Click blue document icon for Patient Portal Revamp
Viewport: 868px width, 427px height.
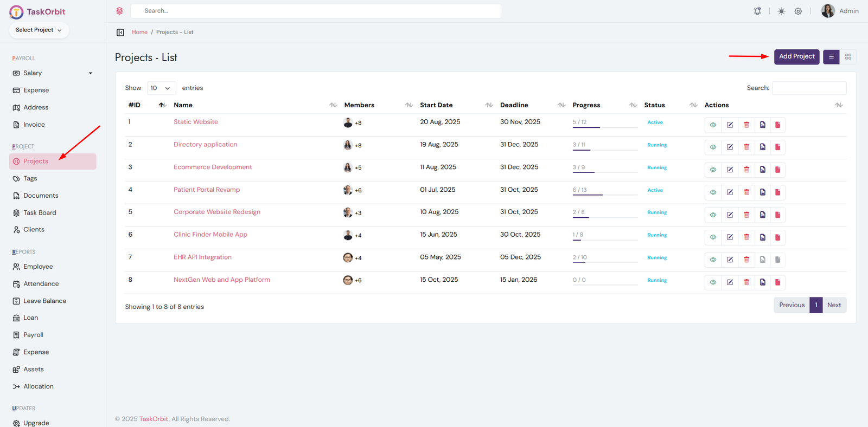[762, 192]
